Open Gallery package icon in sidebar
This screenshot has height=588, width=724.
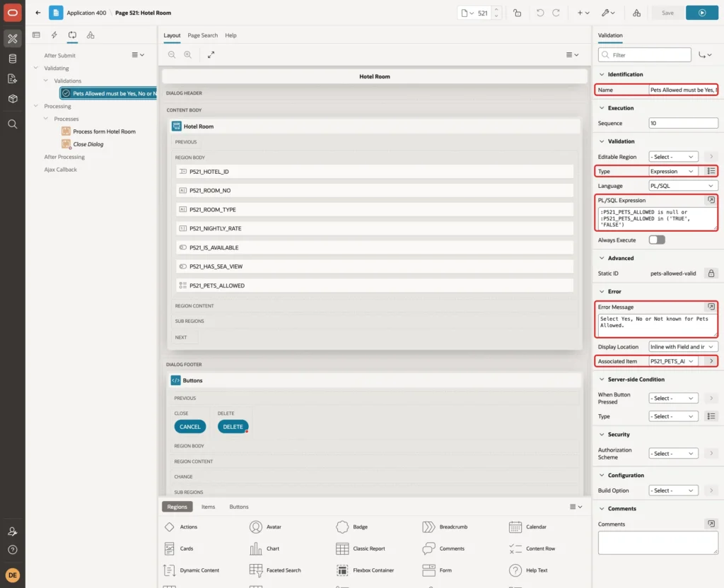pyautogui.click(x=13, y=99)
